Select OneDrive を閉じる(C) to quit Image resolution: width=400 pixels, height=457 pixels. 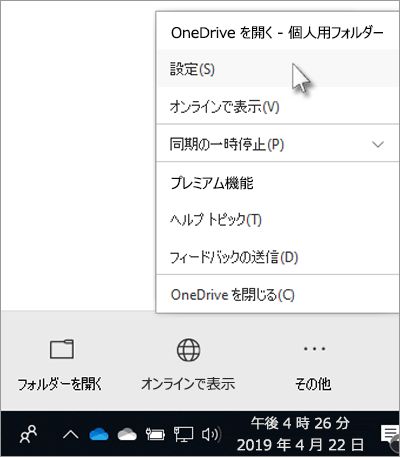278,294
